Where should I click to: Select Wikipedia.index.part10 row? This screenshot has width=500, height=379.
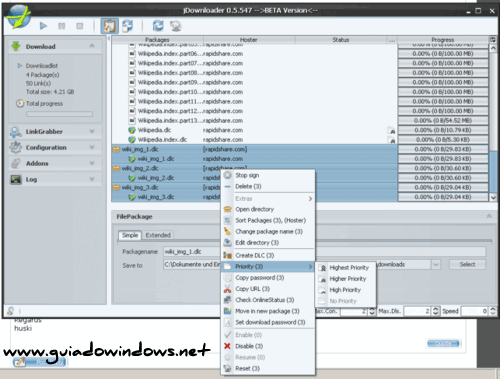[254, 92]
